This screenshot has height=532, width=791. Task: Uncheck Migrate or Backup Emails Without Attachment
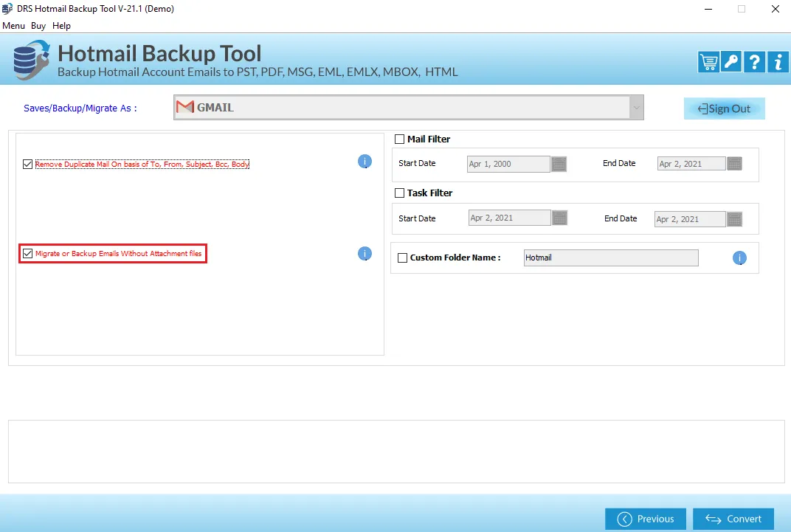coord(28,254)
